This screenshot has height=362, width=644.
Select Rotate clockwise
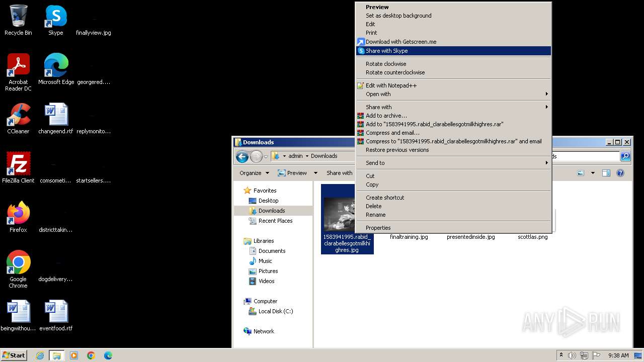454,64
